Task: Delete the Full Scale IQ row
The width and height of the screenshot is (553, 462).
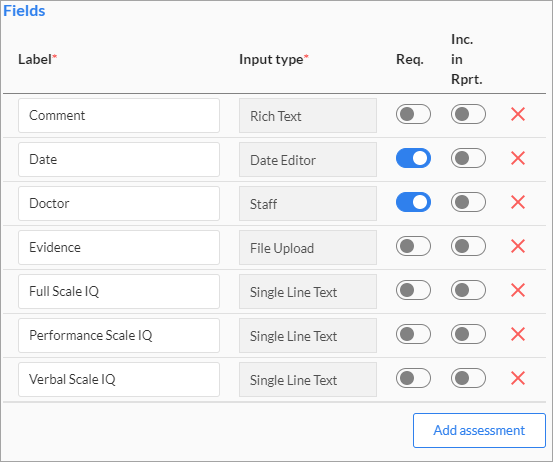Action: click(518, 290)
